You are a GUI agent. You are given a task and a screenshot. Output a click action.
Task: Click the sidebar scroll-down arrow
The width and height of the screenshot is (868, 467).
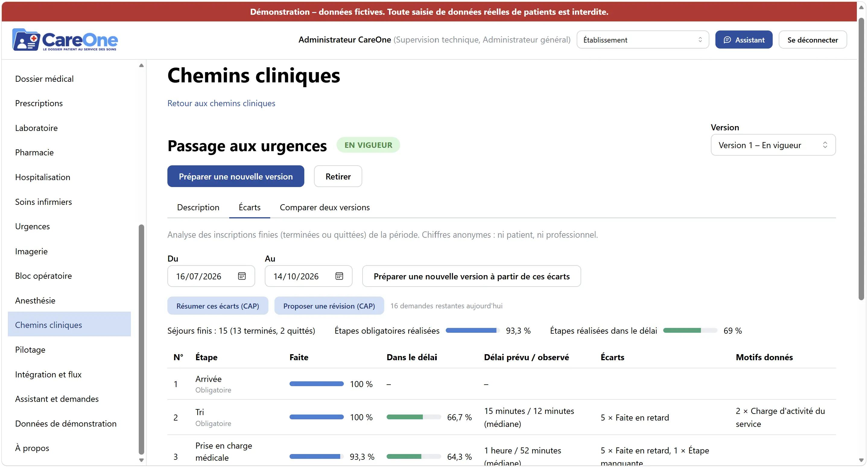pyautogui.click(x=141, y=460)
